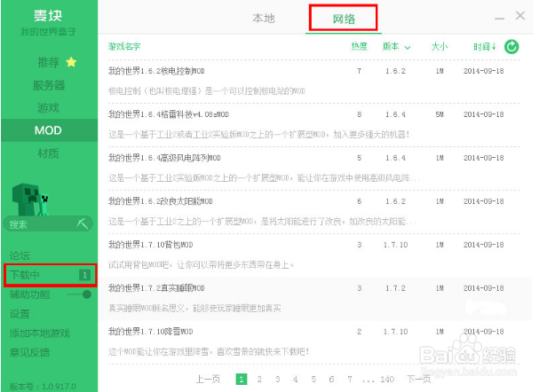Image resolution: width=547 pixels, height=392 pixels.
Task: Open 意见反馈 feedback
Action: pos(29,353)
